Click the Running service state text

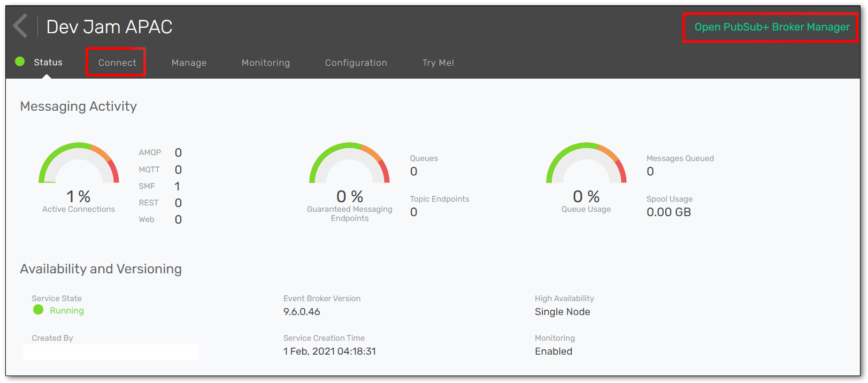[x=67, y=311]
